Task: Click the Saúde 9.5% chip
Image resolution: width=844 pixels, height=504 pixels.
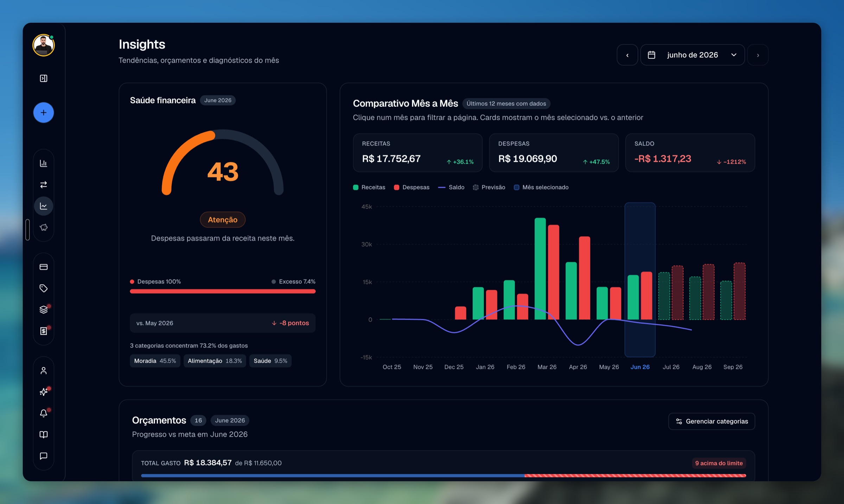Action: coord(270,361)
